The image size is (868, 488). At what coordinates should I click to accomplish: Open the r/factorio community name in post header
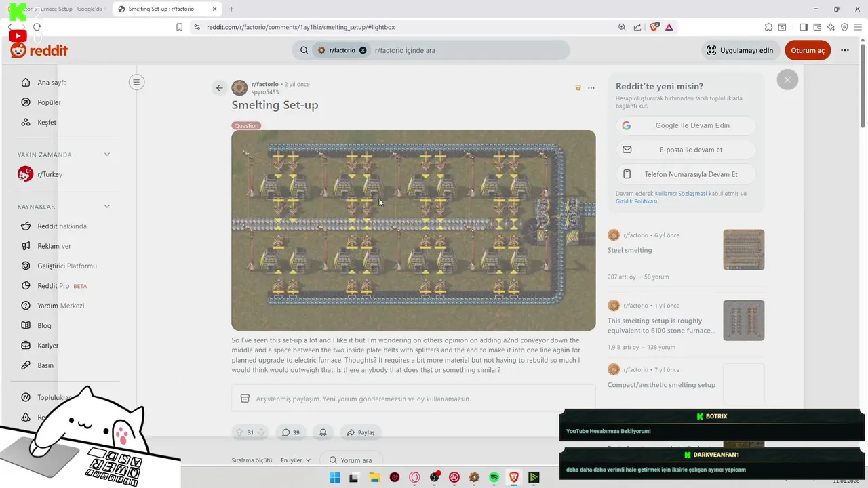(x=265, y=84)
